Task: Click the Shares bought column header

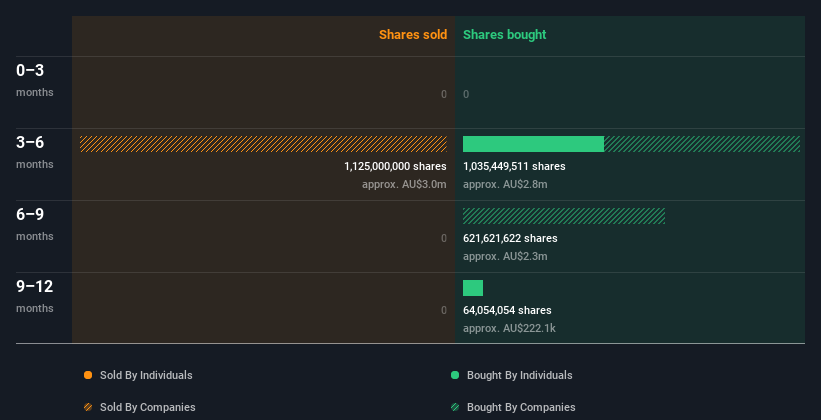Action: coord(504,35)
